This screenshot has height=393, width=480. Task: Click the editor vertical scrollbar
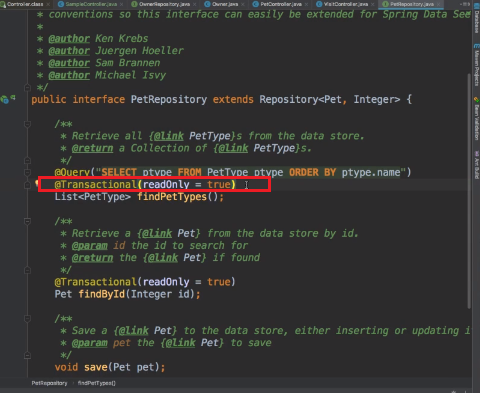(469, 190)
